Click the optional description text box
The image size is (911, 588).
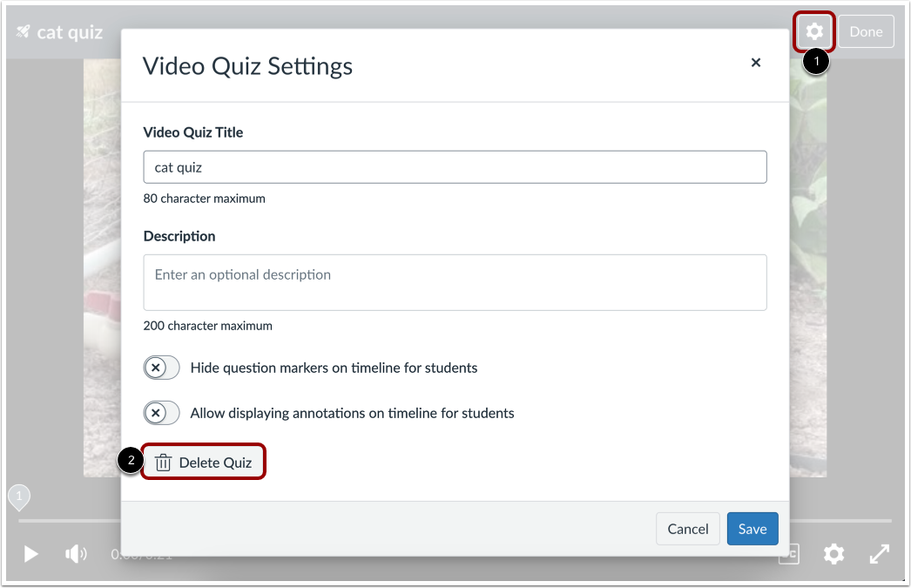point(455,281)
